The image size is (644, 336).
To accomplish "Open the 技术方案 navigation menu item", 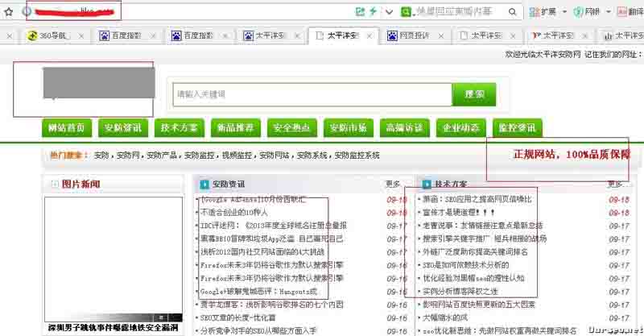I will coord(179,128).
